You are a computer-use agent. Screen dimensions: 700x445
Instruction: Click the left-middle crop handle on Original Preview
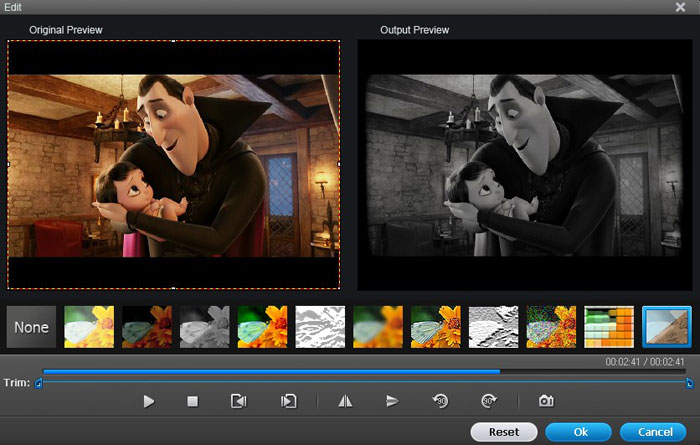point(8,164)
